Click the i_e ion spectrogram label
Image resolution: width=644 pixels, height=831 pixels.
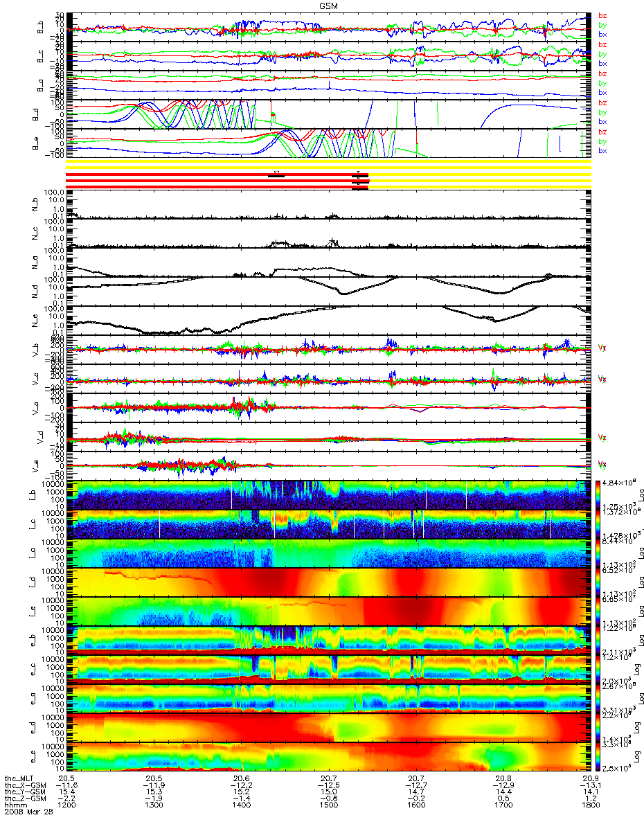32,611
